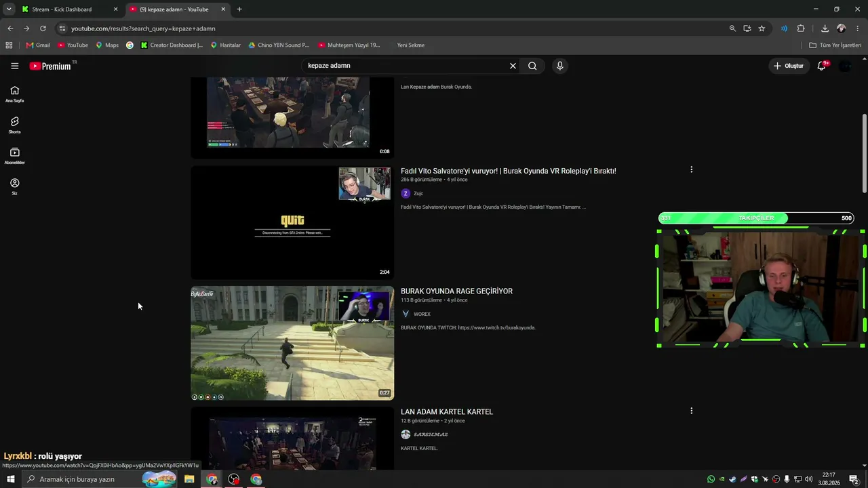The width and height of the screenshot is (868, 488).
Task: Open the Haritalar bookmark
Action: click(x=226, y=45)
